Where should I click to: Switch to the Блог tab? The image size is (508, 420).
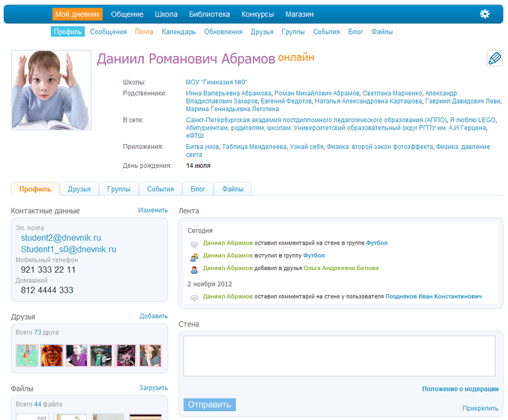197,189
